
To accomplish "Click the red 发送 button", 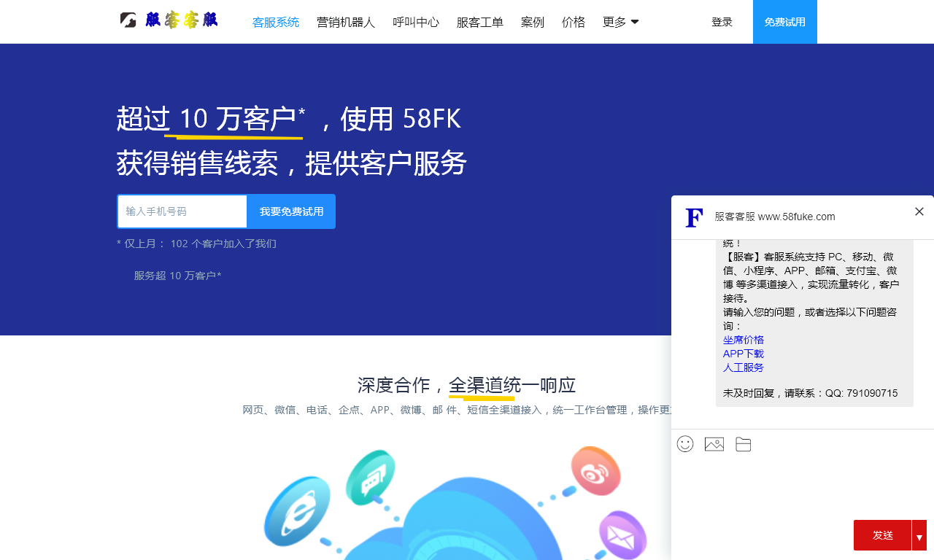I will click(883, 535).
